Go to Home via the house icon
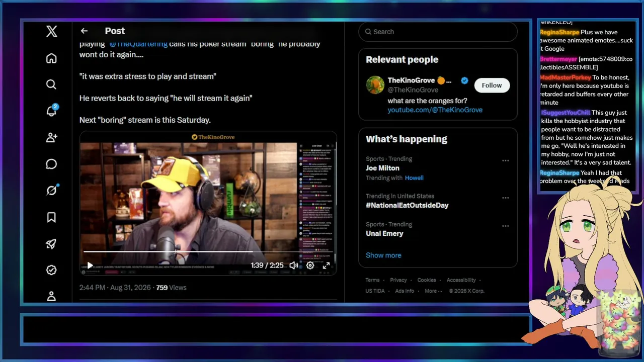 tap(51, 58)
